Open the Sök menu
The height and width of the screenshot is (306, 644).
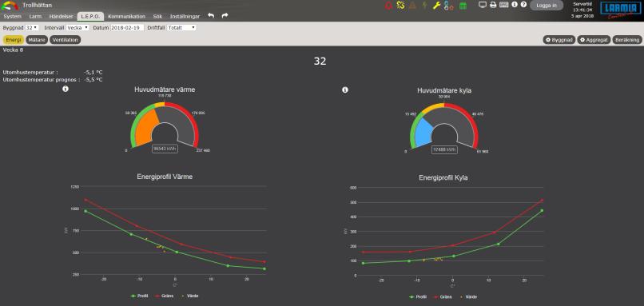157,17
